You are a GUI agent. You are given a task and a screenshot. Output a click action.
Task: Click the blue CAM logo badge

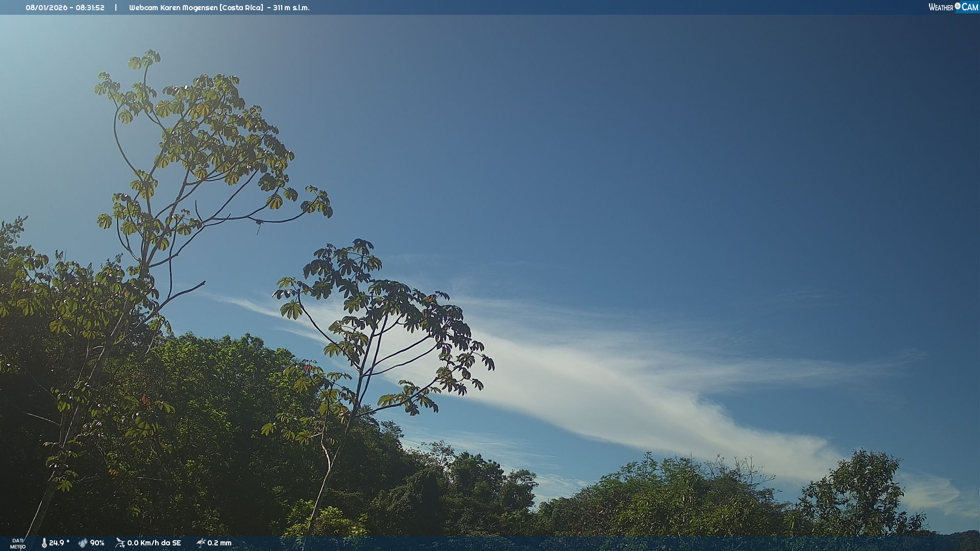coord(970,7)
